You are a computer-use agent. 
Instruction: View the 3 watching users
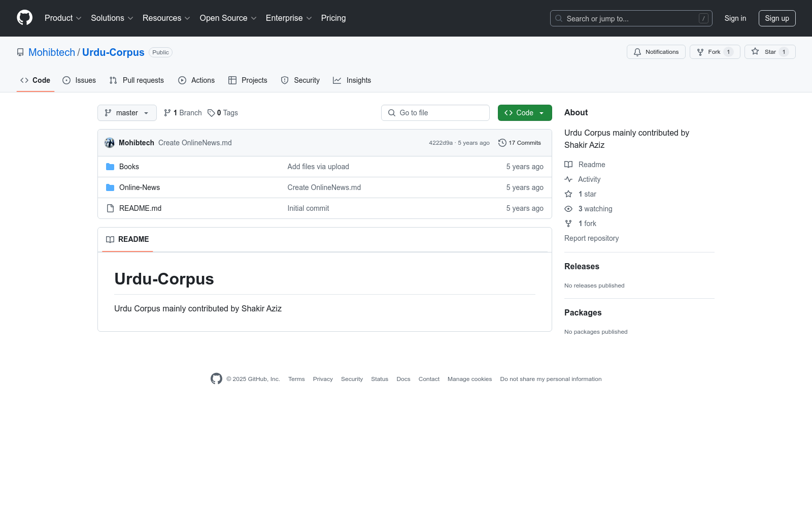pyautogui.click(x=595, y=209)
